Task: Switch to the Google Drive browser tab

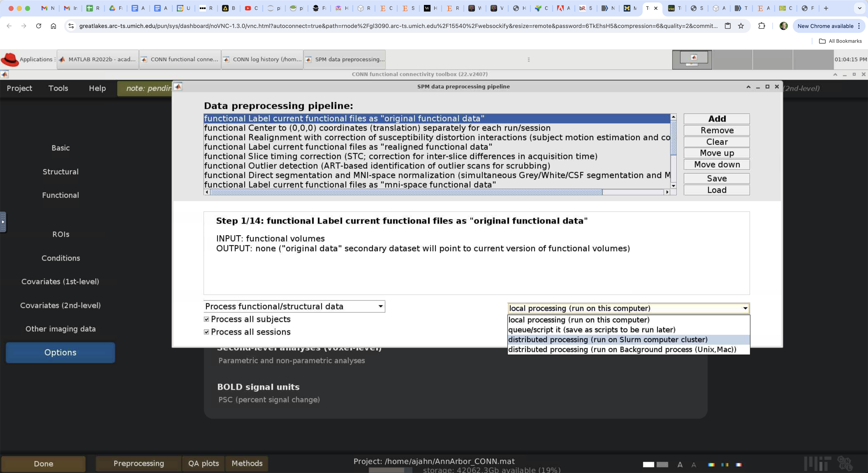Action: point(116,8)
